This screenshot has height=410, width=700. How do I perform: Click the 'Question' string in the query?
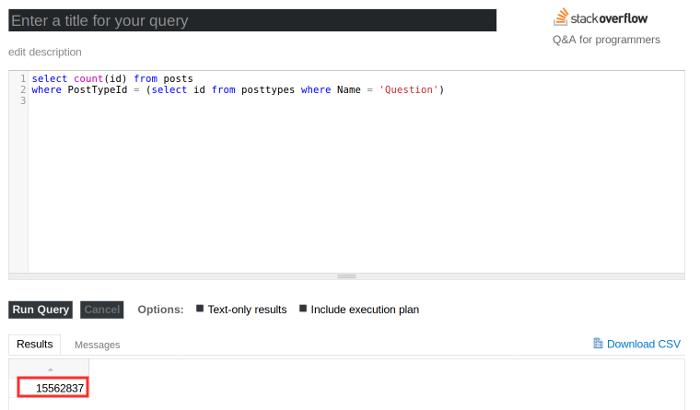pos(409,90)
